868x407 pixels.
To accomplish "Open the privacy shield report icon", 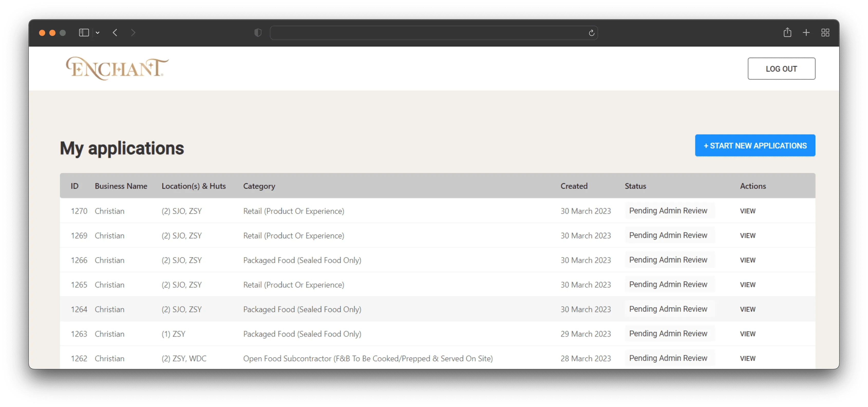I will [x=258, y=33].
